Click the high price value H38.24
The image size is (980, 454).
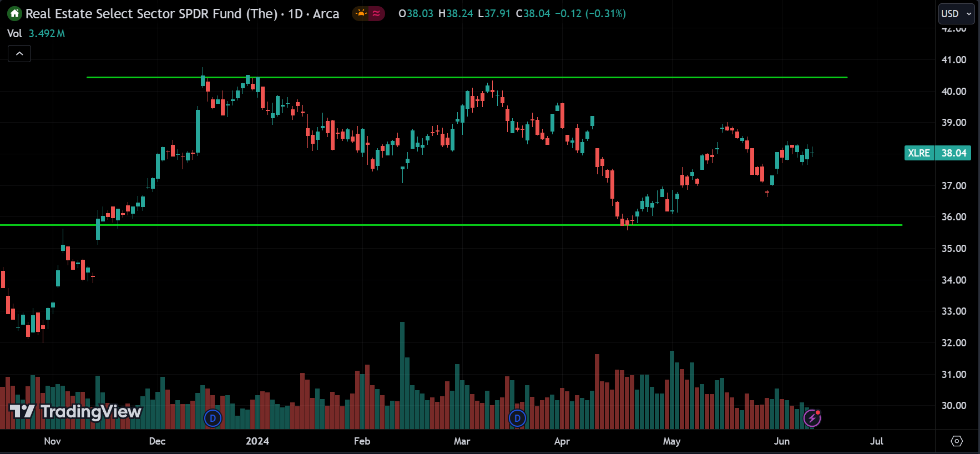[456, 13]
